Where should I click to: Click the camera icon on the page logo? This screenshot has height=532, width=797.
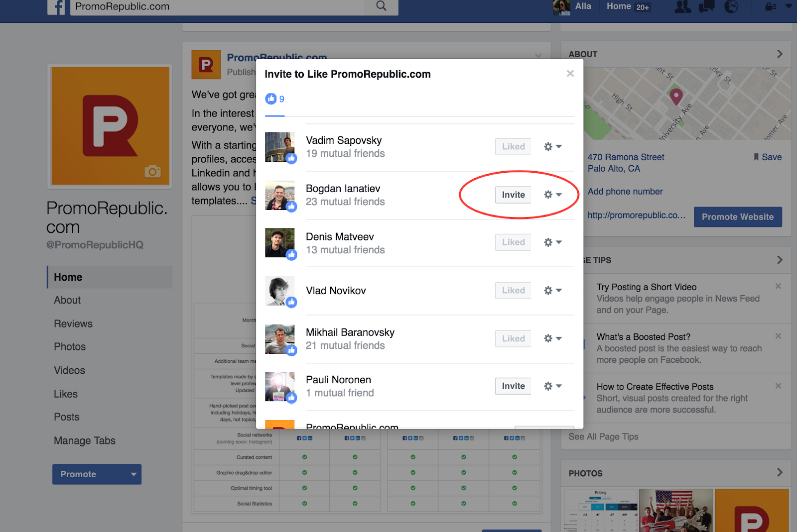152,171
